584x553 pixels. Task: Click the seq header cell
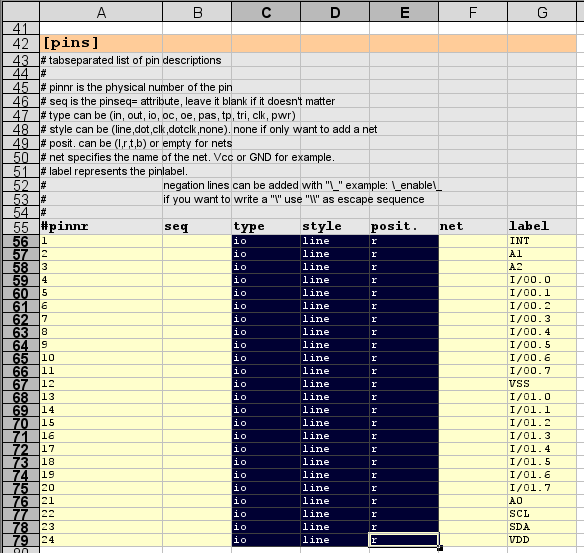tap(197, 226)
